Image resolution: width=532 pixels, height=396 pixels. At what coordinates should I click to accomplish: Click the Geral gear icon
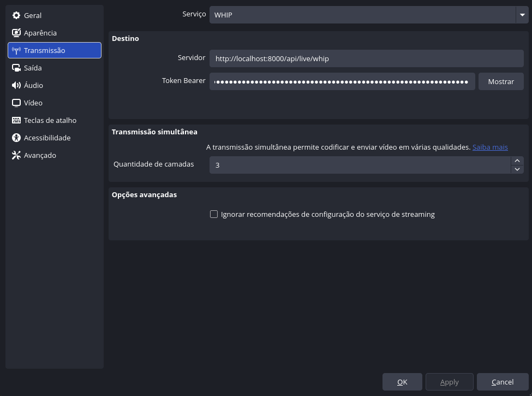[x=16, y=15]
